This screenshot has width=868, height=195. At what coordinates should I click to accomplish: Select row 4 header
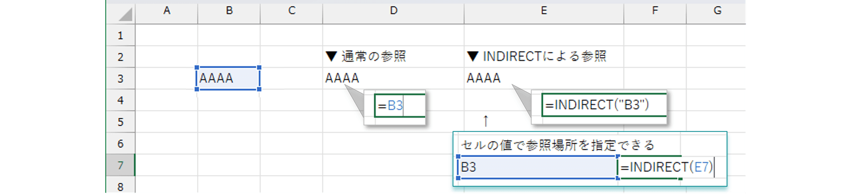tap(120, 100)
